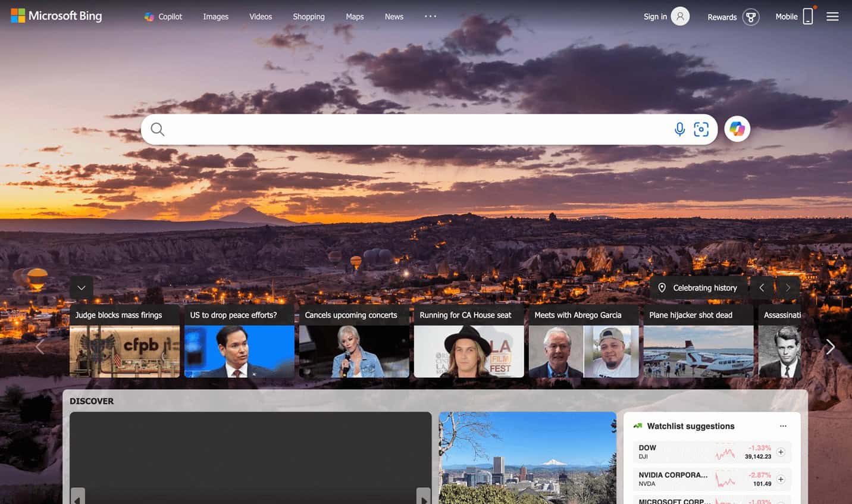Collapse the news carousel with the down chevron
This screenshot has height=504, width=852.
tap(82, 287)
